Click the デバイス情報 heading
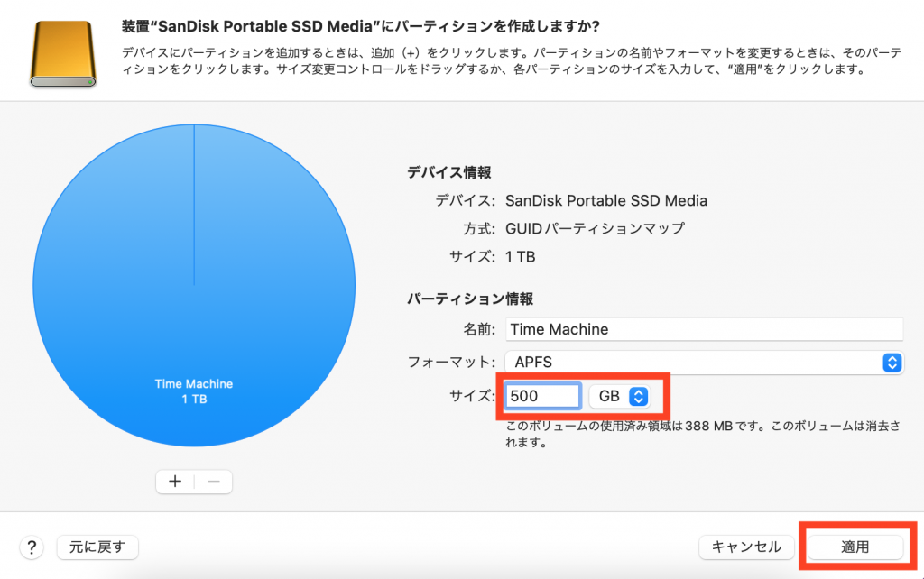Screen dimensions: 924x579 tap(449, 173)
